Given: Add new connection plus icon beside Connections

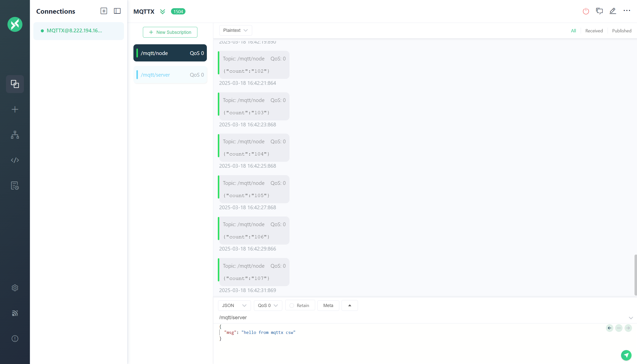Looking at the screenshot, I should (104, 11).
